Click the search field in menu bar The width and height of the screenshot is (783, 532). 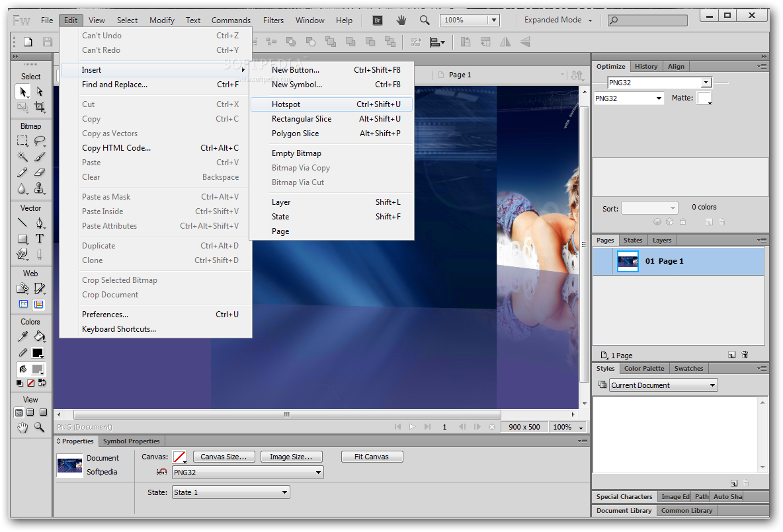(x=647, y=20)
